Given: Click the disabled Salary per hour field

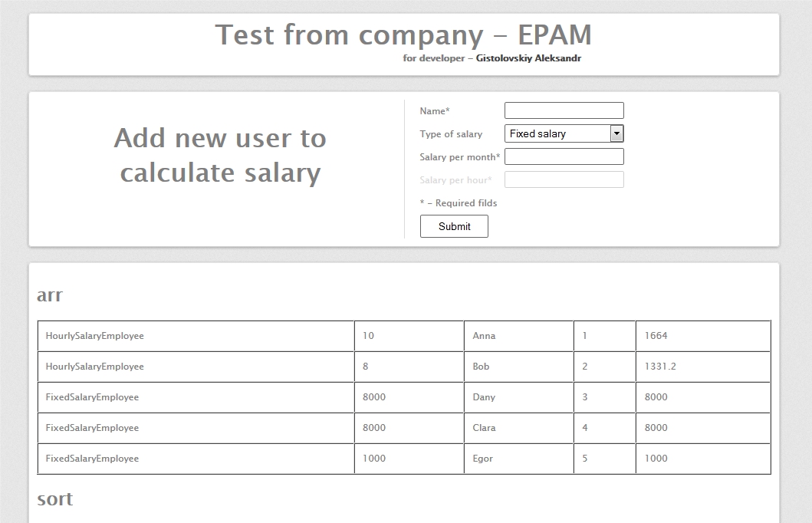Looking at the screenshot, I should tap(564, 179).
